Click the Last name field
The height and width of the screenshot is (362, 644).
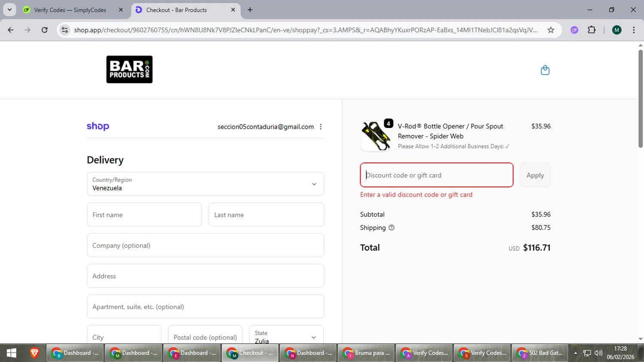[x=266, y=215]
